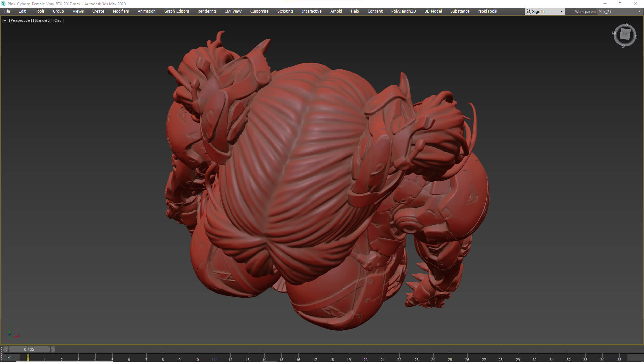This screenshot has width=644, height=362.
Task: Open the Group menu
Action: pos(58,11)
